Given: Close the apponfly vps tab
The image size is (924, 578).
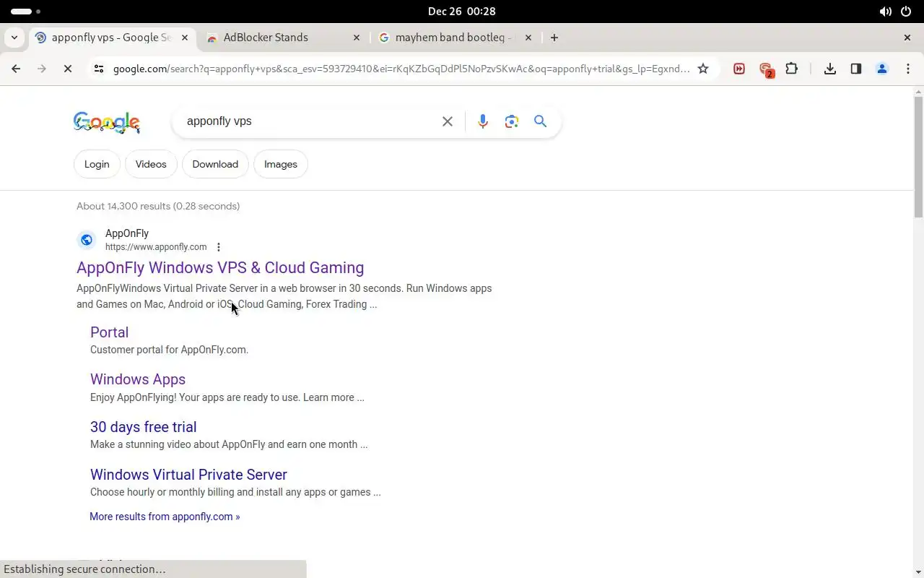Looking at the screenshot, I should pos(185,38).
